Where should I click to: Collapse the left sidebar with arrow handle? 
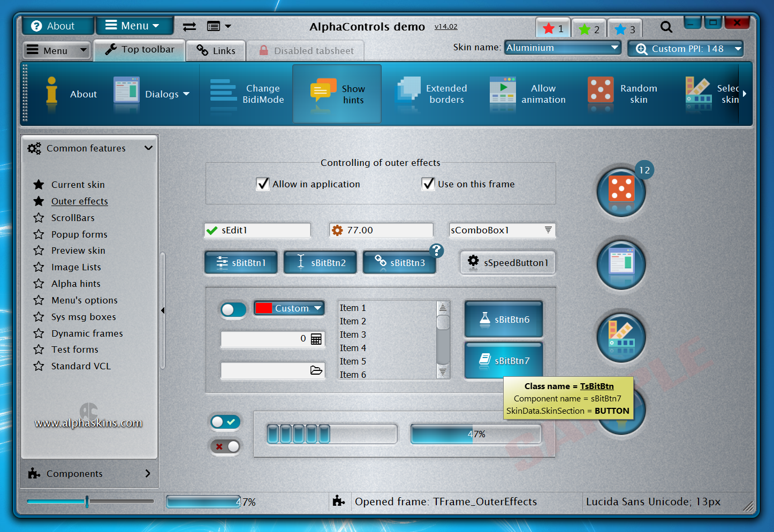pyautogui.click(x=163, y=310)
